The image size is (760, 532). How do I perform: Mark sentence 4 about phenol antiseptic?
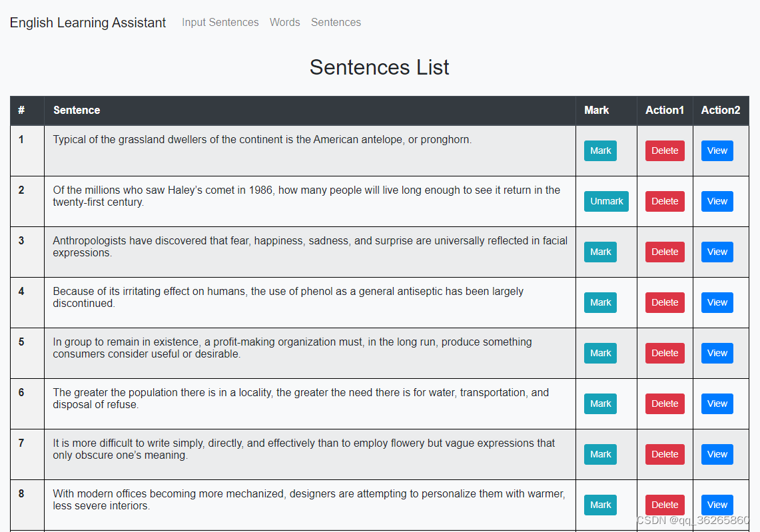[x=600, y=302]
